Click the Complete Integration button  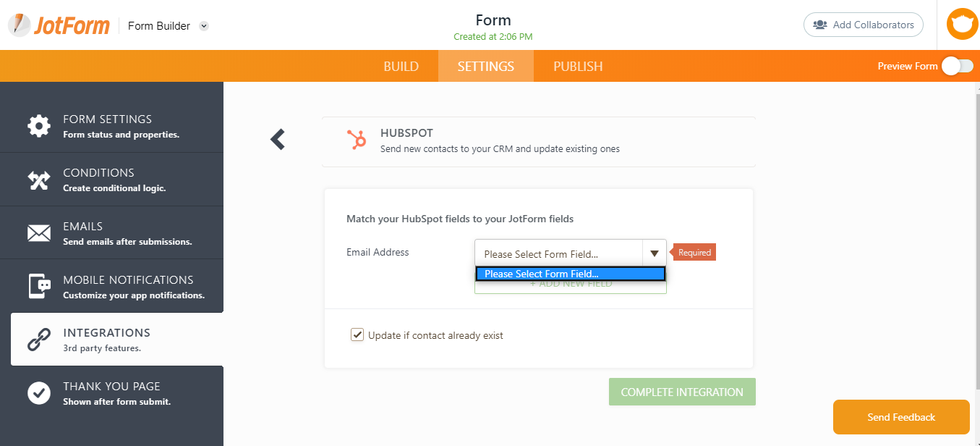(682, 392)
